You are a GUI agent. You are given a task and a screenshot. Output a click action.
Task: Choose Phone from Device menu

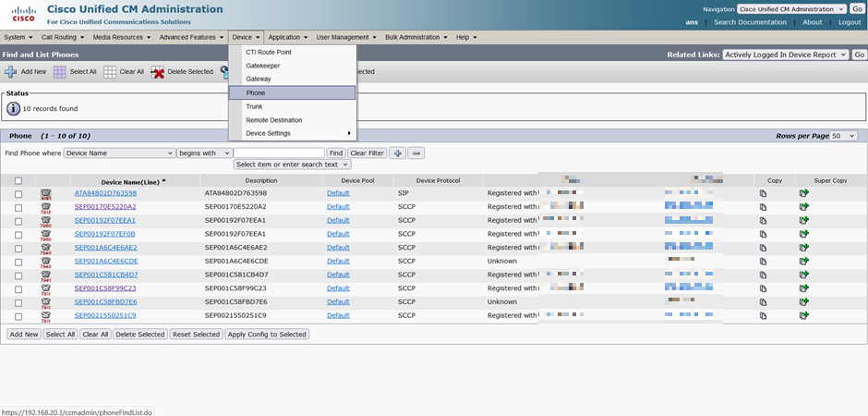coord(293,93)
